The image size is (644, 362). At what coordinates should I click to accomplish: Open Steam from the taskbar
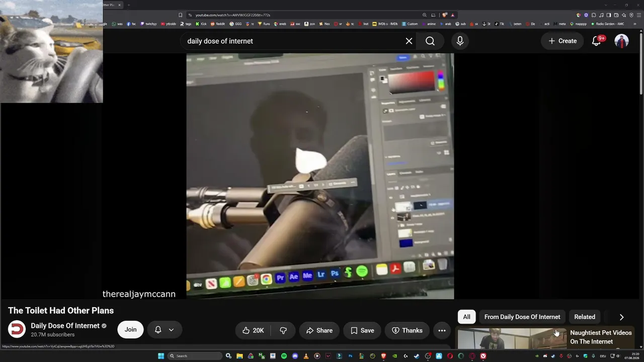(417, 356)
